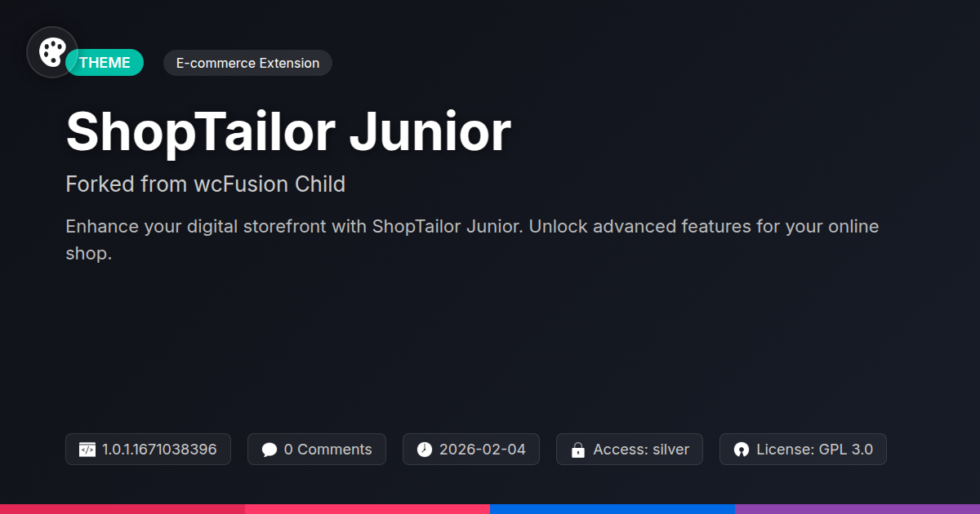Click the License: GPL 3.0 text
The width and height of the screenshot is (980, 514).
click(814, 450)
